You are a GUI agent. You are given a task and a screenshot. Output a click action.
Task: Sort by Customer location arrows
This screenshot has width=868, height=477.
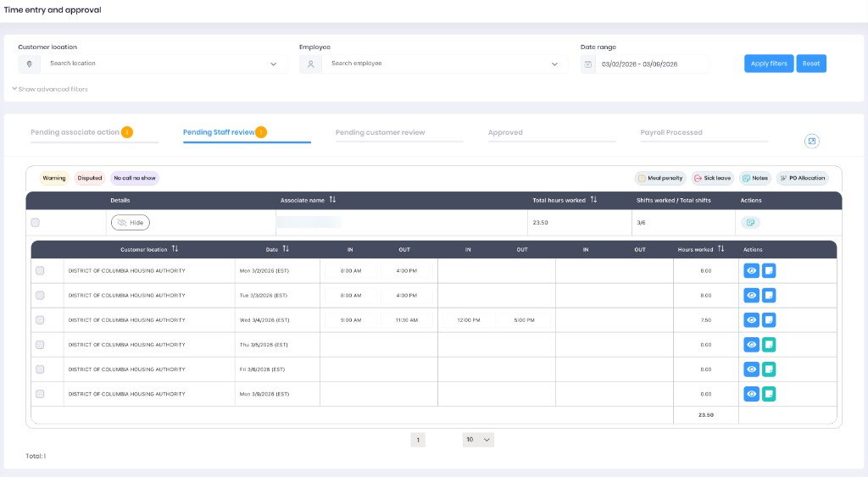click(175, 249)
